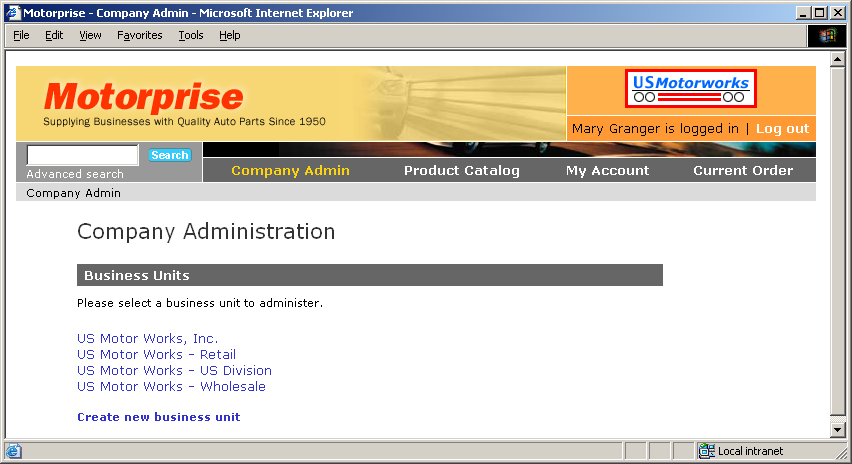The width and height of the screenshot is (852, 464).
Task: Close the Internet Explorer window
Action: pyautogui.click(x=838, y=13)
